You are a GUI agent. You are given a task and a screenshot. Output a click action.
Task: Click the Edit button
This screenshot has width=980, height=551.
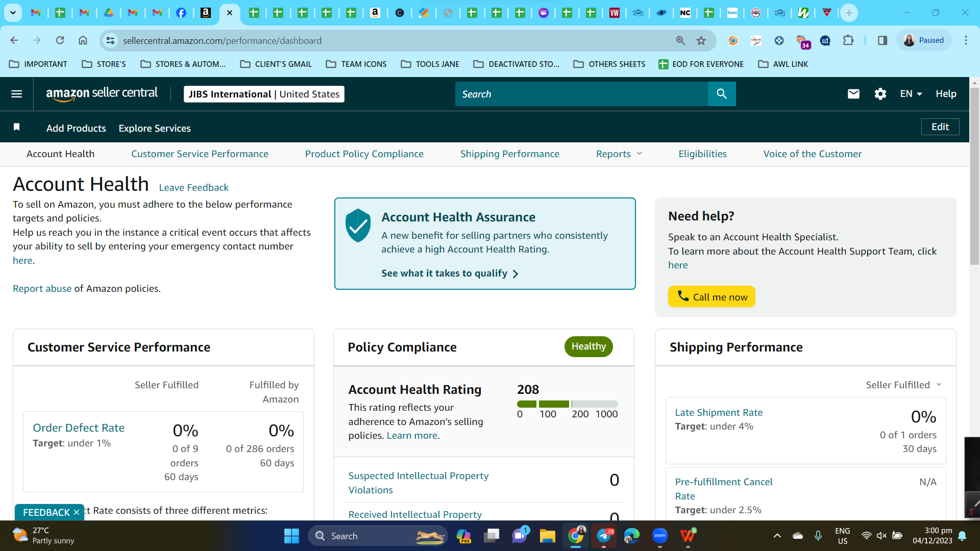[940, 127]
